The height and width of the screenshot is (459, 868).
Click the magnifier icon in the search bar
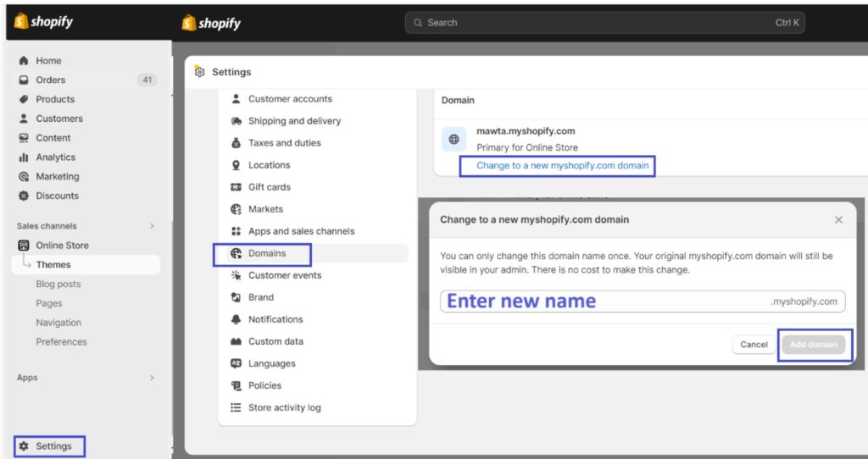tap(418, 23)
